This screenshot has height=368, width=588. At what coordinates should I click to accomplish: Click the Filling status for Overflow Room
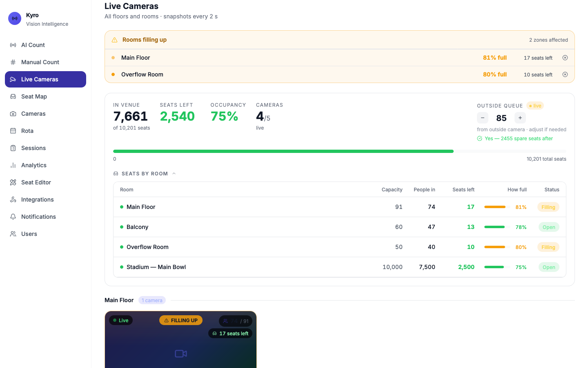[x=548, y=247]
